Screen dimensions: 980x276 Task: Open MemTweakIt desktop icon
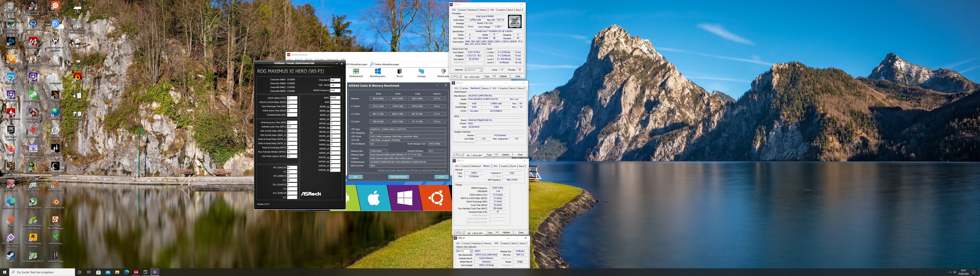11,185
